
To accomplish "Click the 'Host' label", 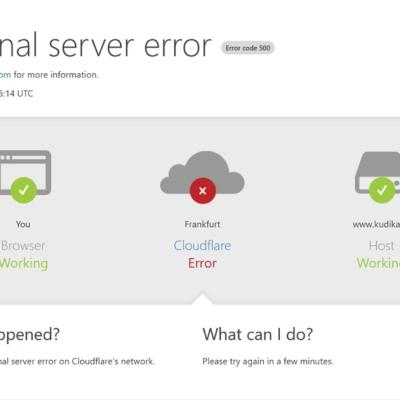I will [x=381, y=246].
